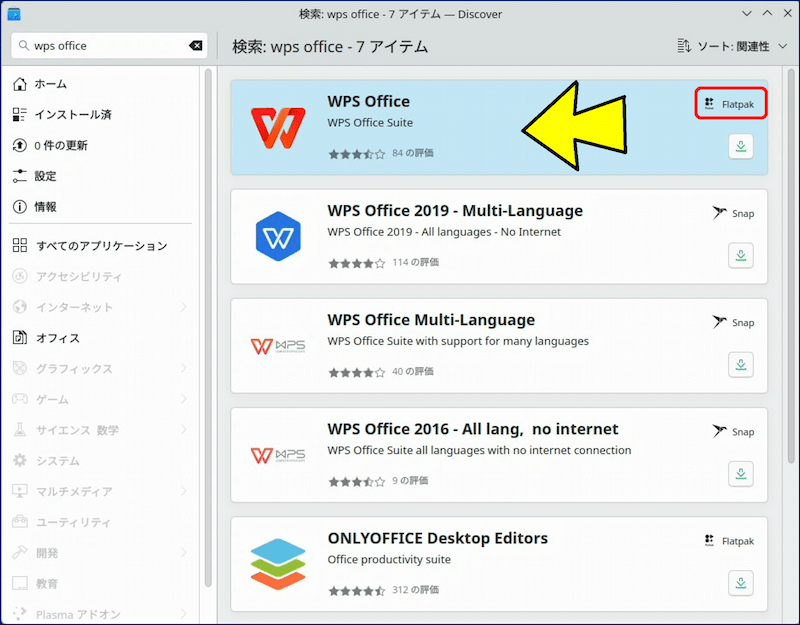
Task: Expand the グラフィックス category
Action: [x=184, y=369]
